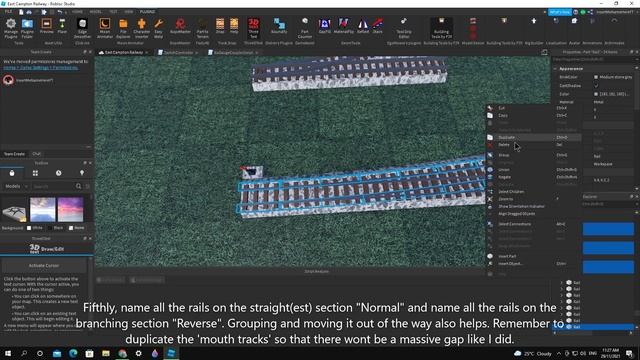The height and width of the screenshot is (360, 640).
Task: Expand the first Rail item in Explorer
Action: coord(562,282)
